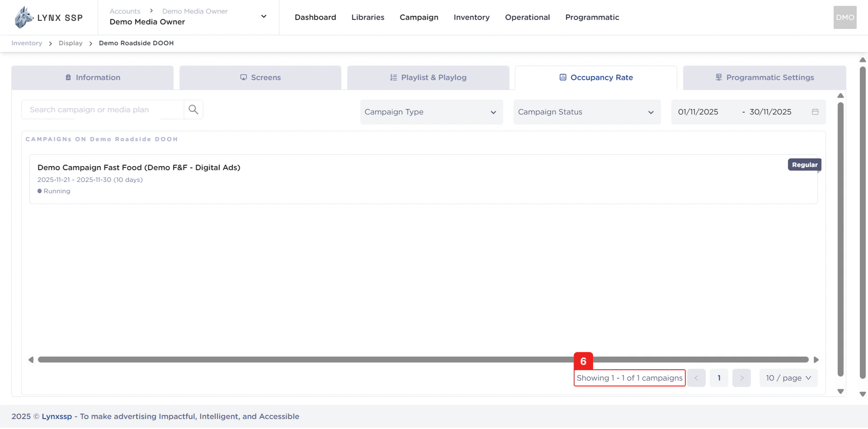Expand the Demo Media Owner account selector
The image size is (868, 429).
(x=264, y=17)
